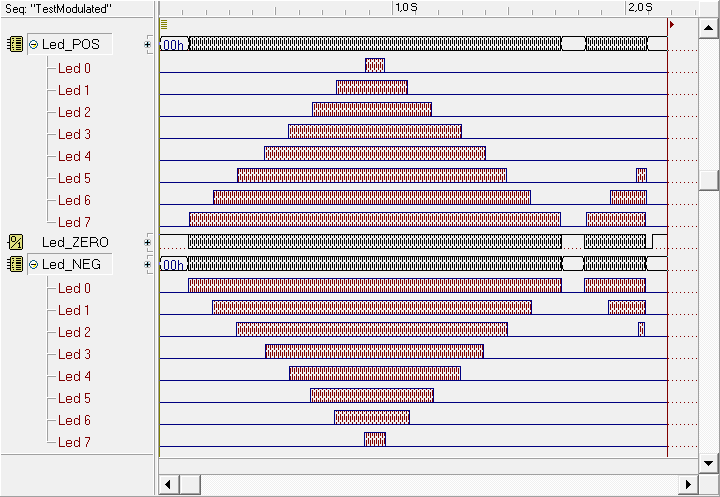Viewport: 720px width, 497px height.
Task: Click the 00h value on Led_POS bus
Action: (x=174, y=45)
